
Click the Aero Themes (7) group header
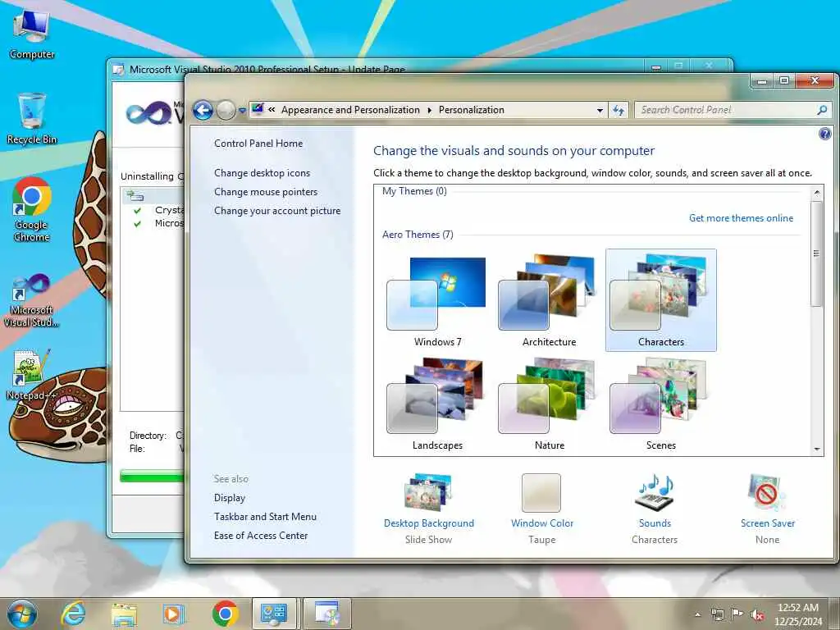[418, 235]
